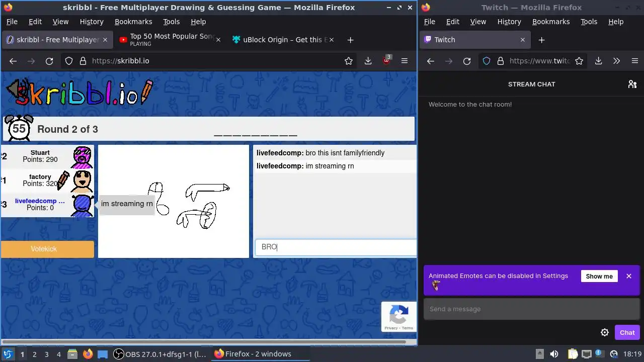Click the skribbl page horizontal scrollbar
This screenshot has height=362, width=644.
pos(203,342)
